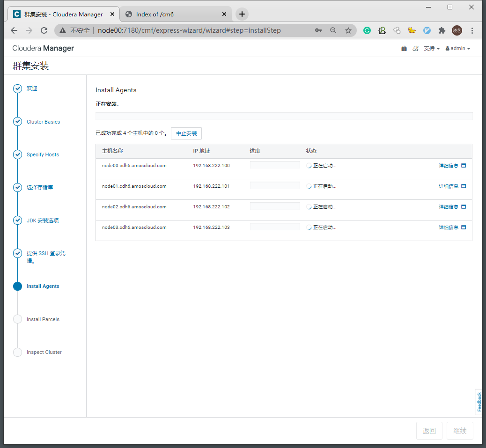Go to the Specify Hosts step

tap(43, 154)
